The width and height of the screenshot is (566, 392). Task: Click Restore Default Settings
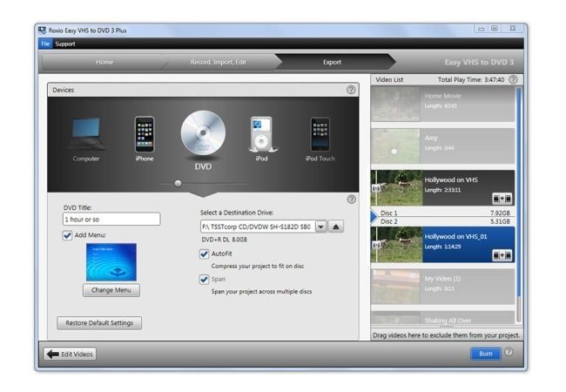pyautogui.click(x=99, y=322)
